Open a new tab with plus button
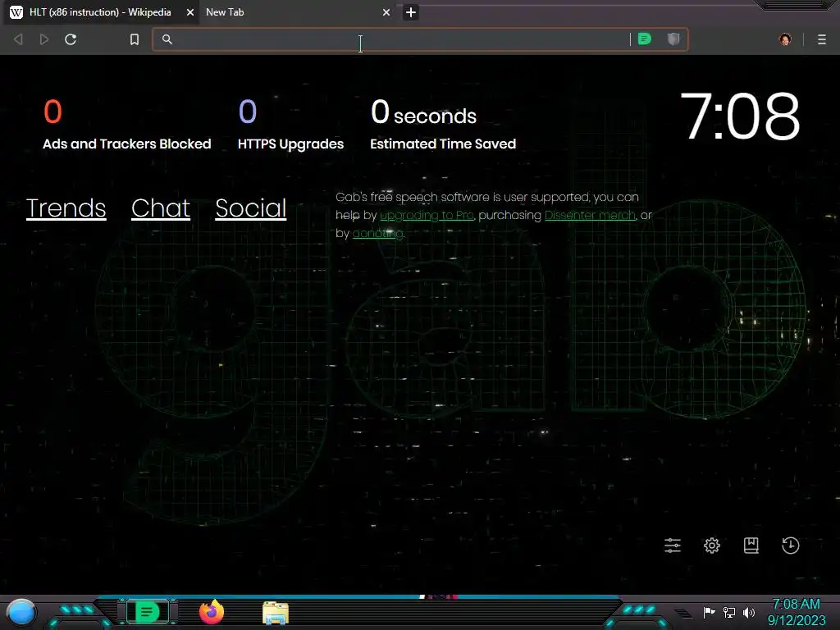Image resolution: width=840 pixels, height=630 pixels. (411, 12)
